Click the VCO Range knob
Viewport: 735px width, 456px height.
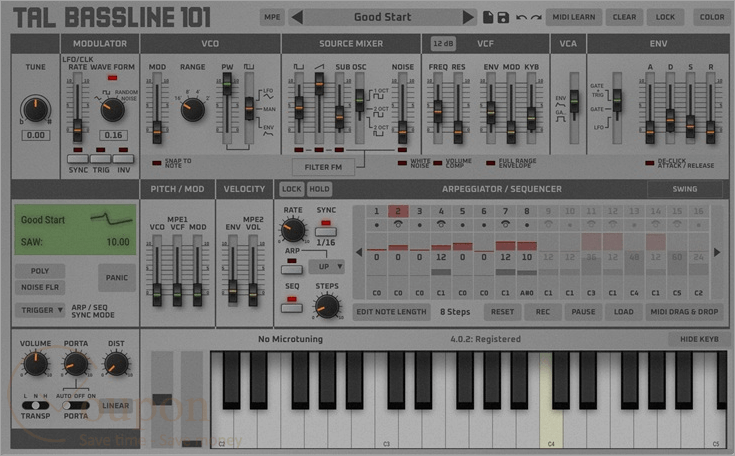coord(193,110)
